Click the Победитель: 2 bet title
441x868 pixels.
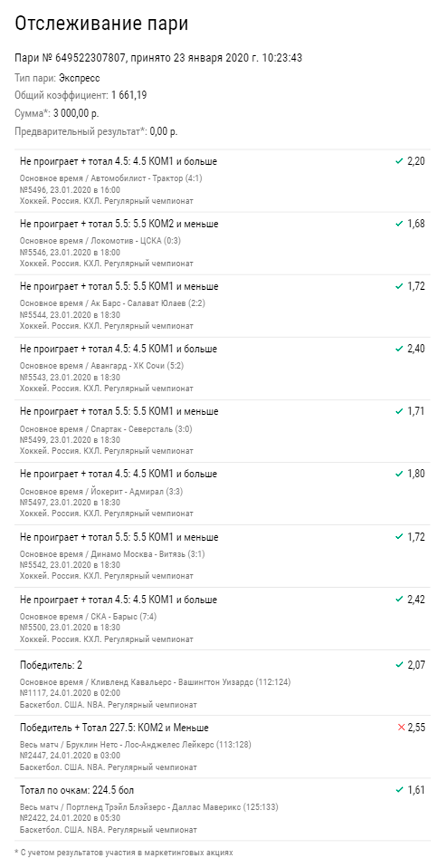click(x=51, y=665)
